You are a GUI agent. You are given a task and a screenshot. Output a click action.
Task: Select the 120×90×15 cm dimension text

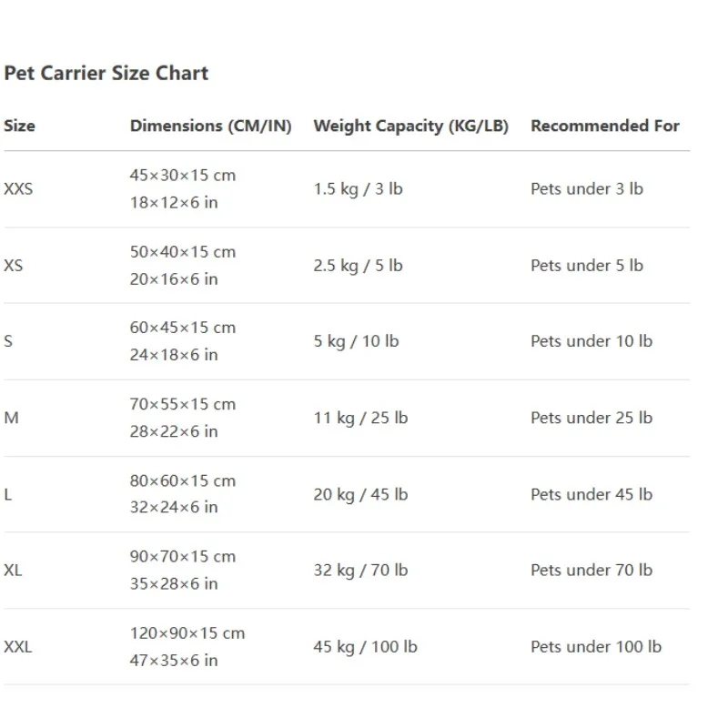[x=187, y=633]
